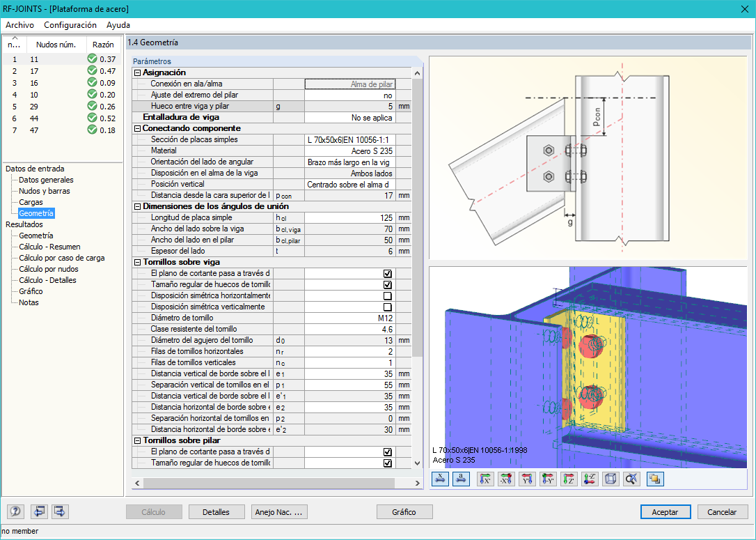
Task: Edit 'Hueco entre viga y pilar' value 5
Action: [x=349, y=106]
